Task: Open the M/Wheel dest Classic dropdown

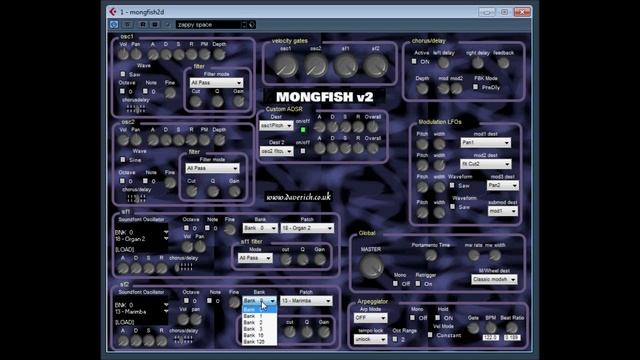Action: (x=494, y=279)
